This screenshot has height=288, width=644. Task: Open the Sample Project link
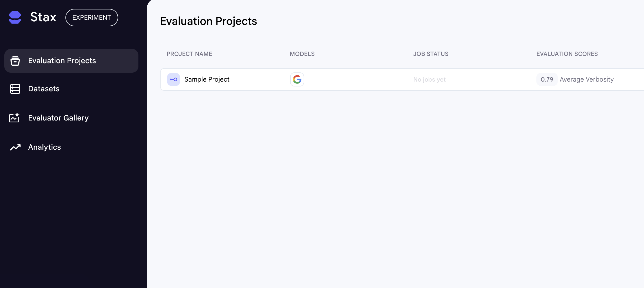[x=207, y=79]
